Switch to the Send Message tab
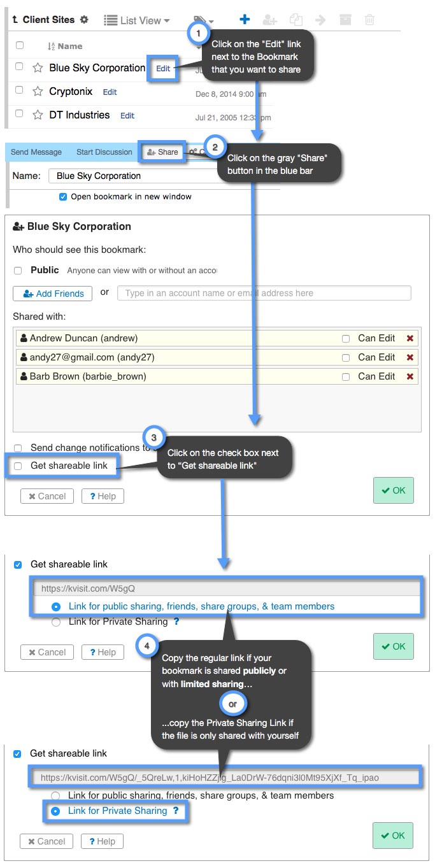The width and height of the screenshot is (435, 868). pyautogui.click(x=36, y=152)
